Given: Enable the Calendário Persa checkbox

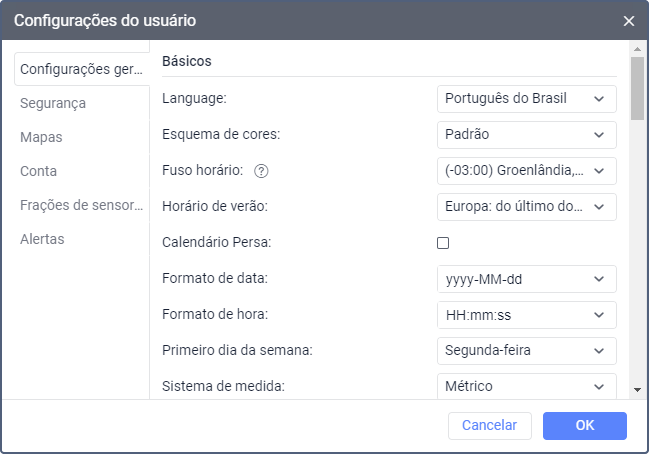Looking at the screenshot, I should click(x=443, y=242).
